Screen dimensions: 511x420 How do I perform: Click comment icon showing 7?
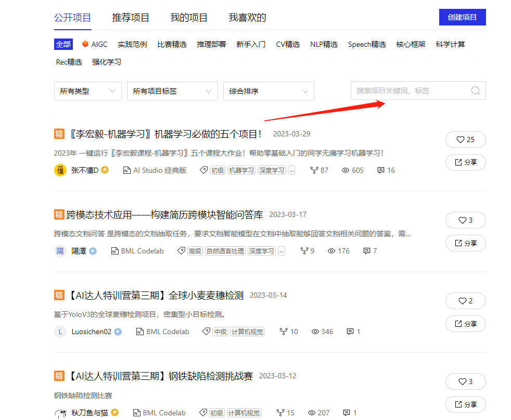coord(367,251)
